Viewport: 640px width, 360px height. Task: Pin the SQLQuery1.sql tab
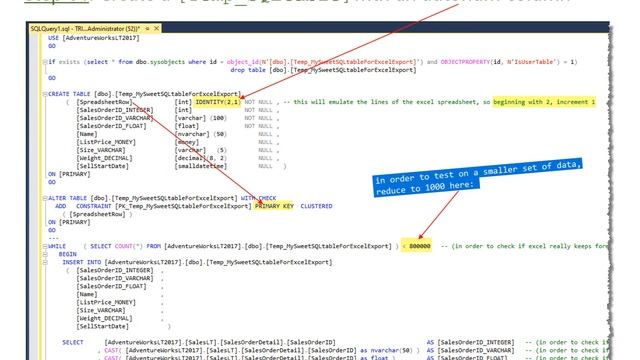[x=147, y=29]
